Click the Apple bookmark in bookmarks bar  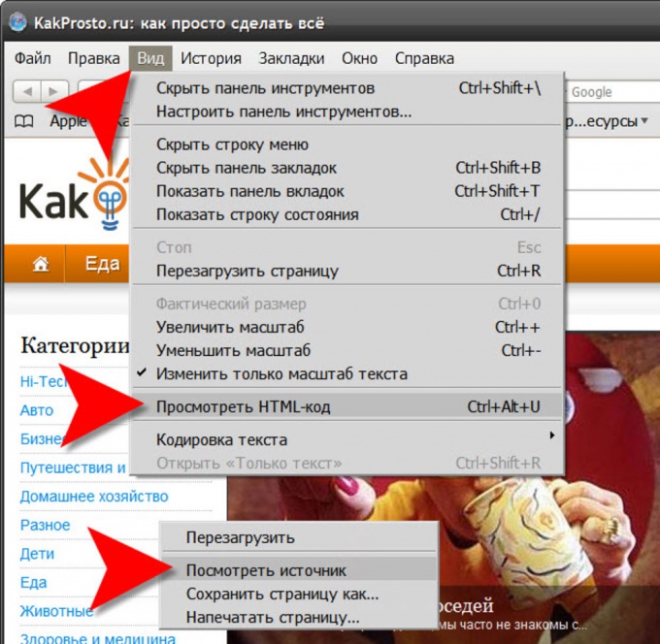(x=68, y=121)
